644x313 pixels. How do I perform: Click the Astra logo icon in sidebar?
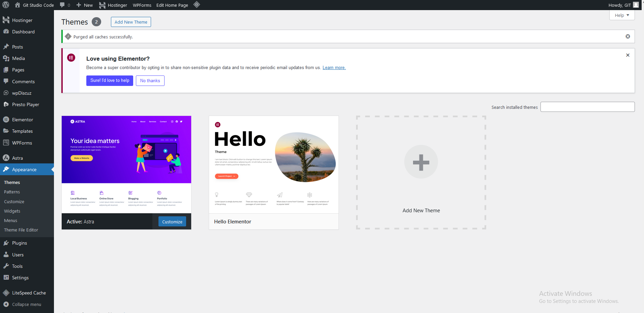click(x=6, y=158)
